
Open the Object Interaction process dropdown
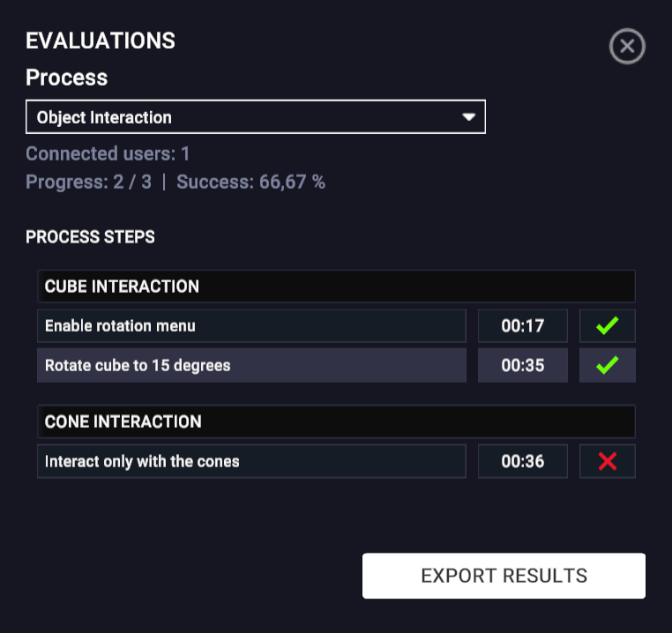click(255, 117)
